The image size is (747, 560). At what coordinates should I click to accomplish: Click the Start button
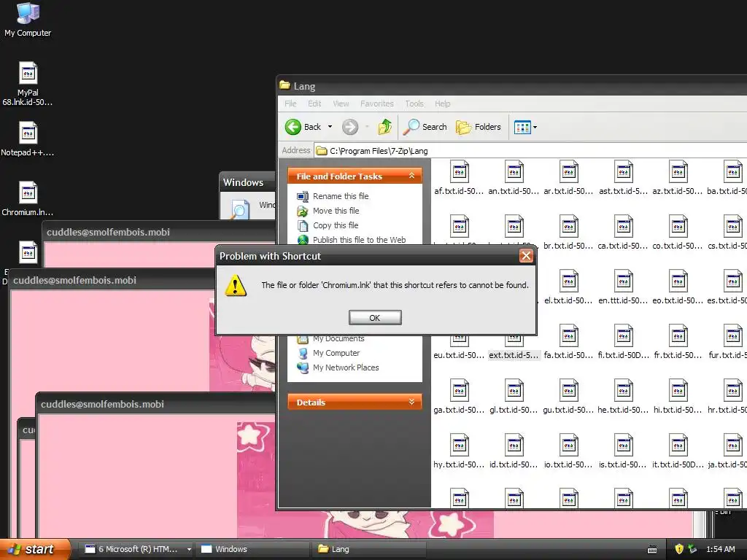pyautogui.click(x=34, y=549)
